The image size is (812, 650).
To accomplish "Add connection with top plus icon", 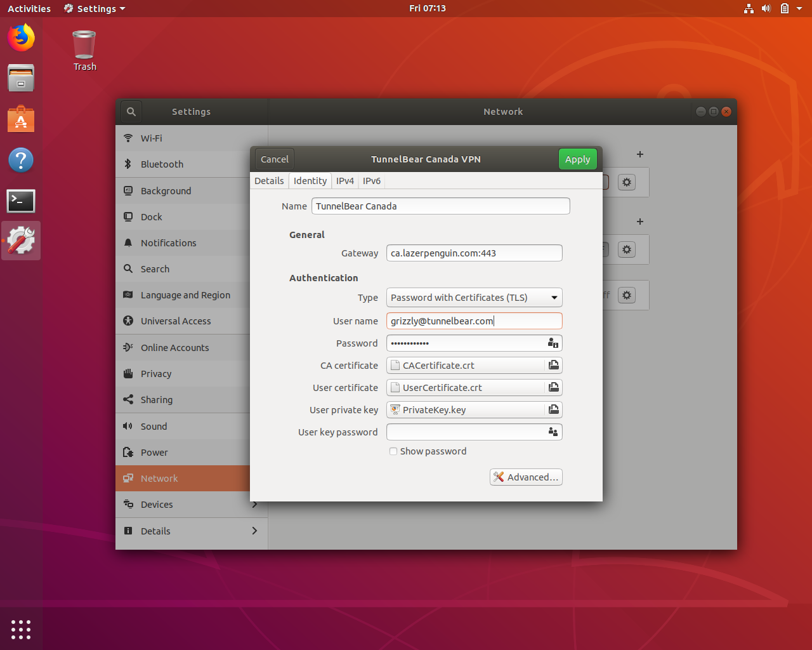I will point(640,154).
